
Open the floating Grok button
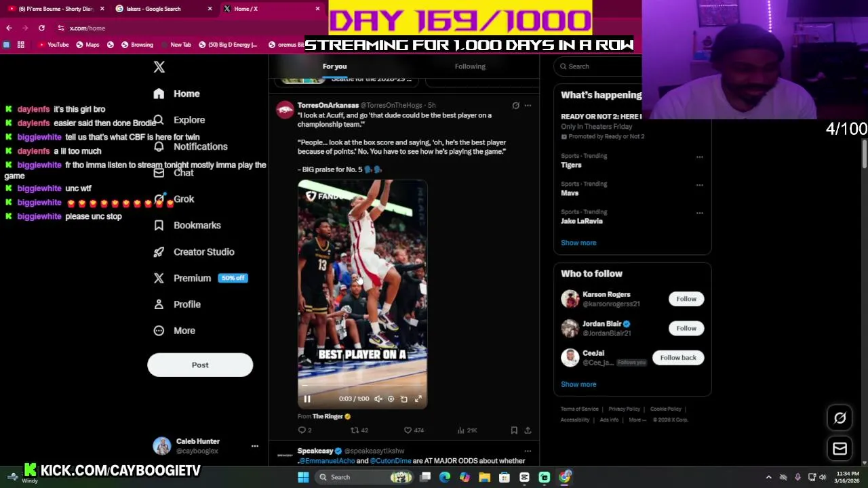[x=840, y=418]
